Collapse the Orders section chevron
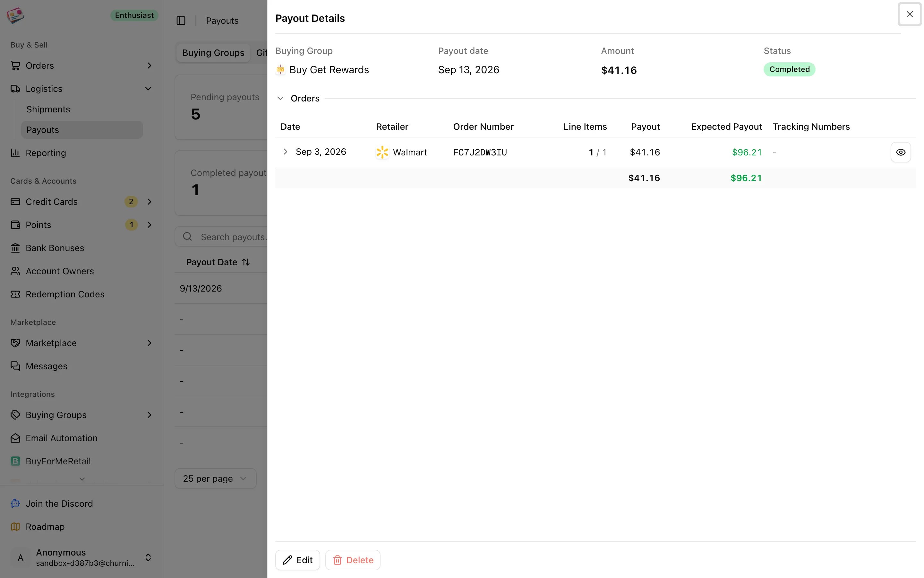 point(280,99)
